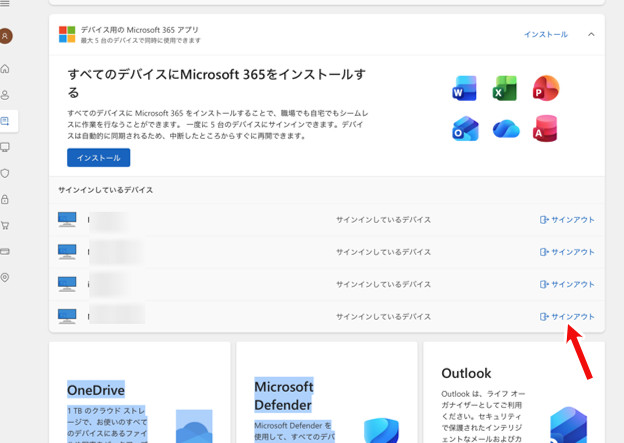Open the hamburger menu icon
624x443 pixels.
[4, 4]
